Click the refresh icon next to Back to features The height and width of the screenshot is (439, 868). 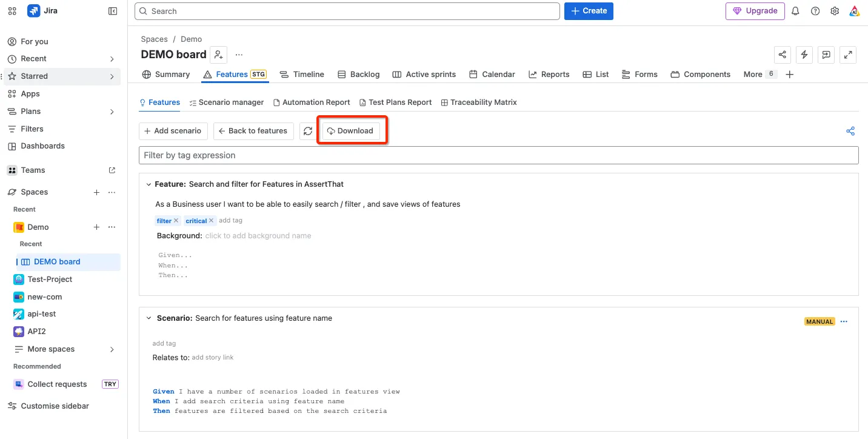pyautogui.click(x=308, y=131)
